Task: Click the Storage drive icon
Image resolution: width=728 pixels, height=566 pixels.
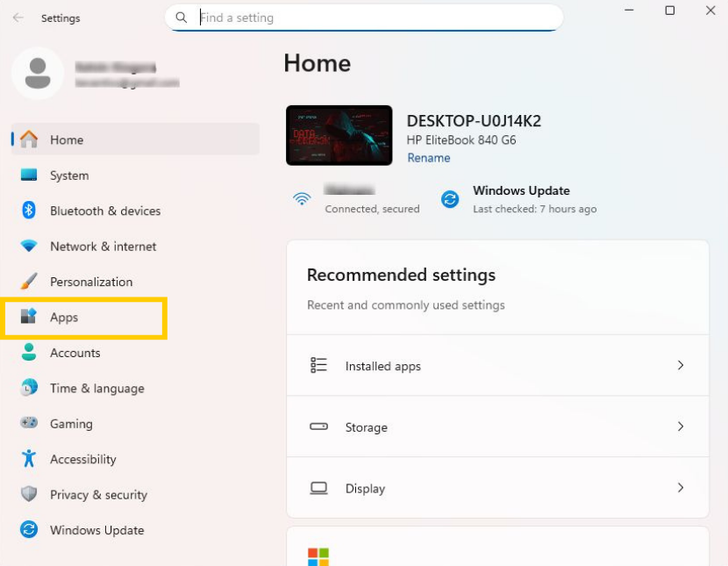Action: (319, 426)
